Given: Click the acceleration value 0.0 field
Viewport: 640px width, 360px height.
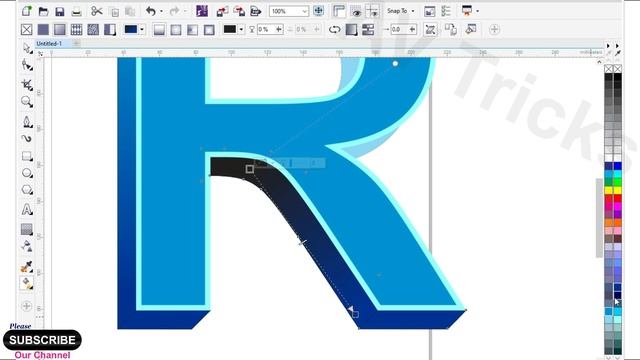Looking at the screenshot, I should point(399,29).
